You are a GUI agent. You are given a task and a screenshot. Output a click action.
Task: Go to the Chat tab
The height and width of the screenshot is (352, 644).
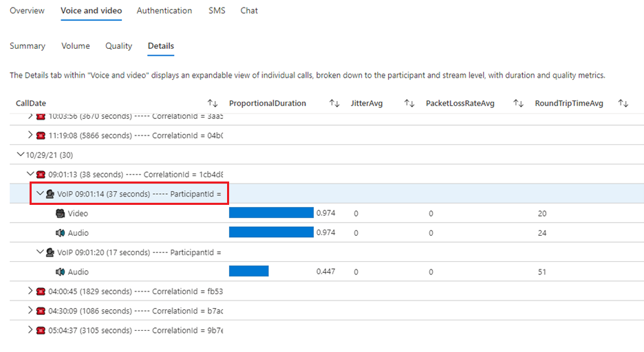click(249, 11)
